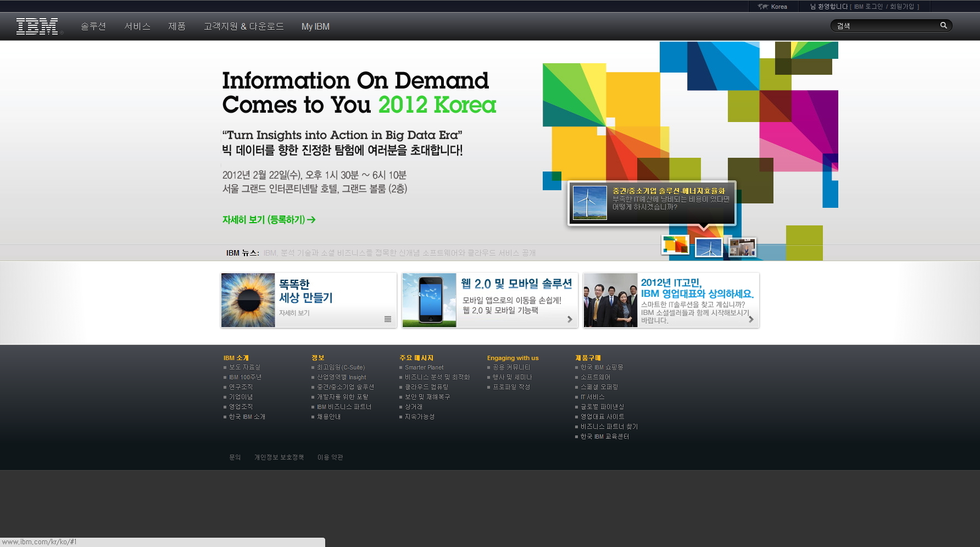Image resolution: width=980 pixels, height=547 pixels.
Task: Open 한국 IBM 쇼핑몰 footer link
Action: [x=602, y=367]
